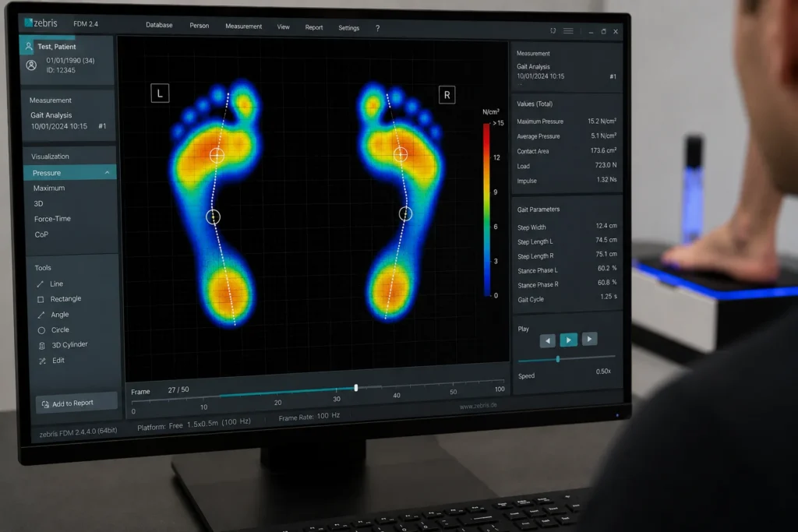Click the Stance Phase L value 60.2 %

tap(607, 268)
